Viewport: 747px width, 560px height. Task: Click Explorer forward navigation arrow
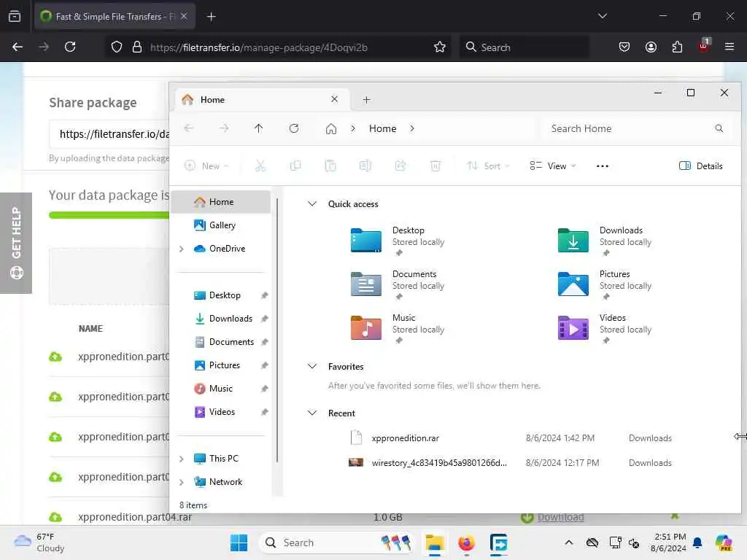point(224,128)
